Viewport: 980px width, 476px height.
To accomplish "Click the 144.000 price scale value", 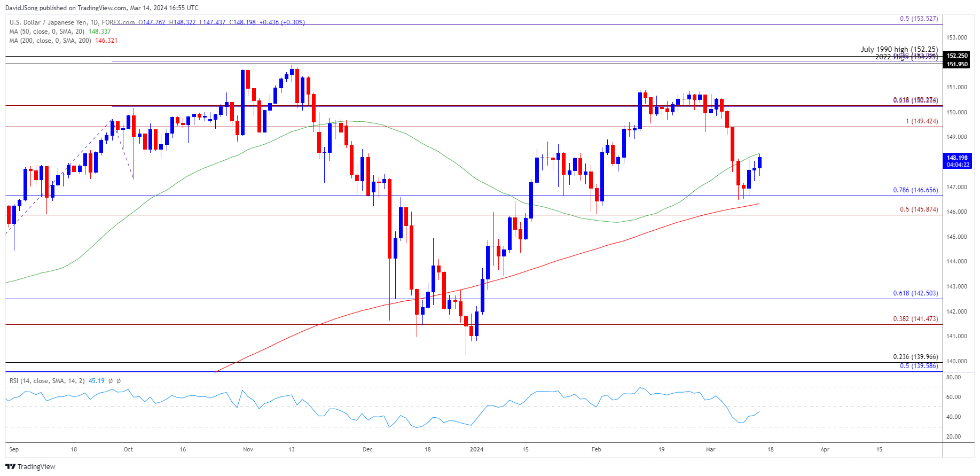I will click(x=957, y=261).
